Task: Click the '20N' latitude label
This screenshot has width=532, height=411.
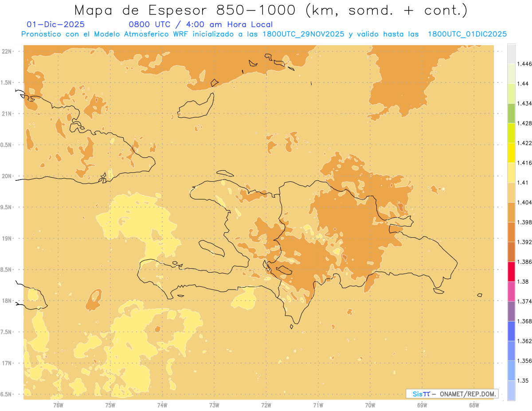Action: click(x=7, y=176)
